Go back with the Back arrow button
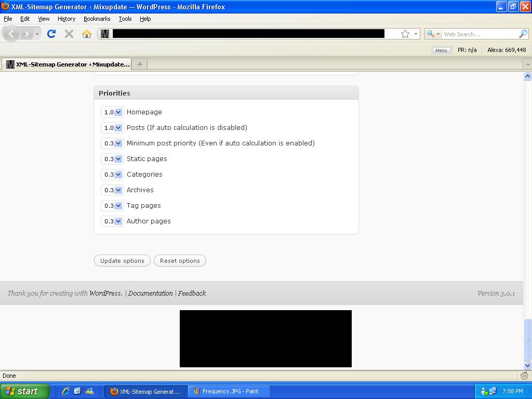This screenshot has height=399, width=532. tap(11, 34)
